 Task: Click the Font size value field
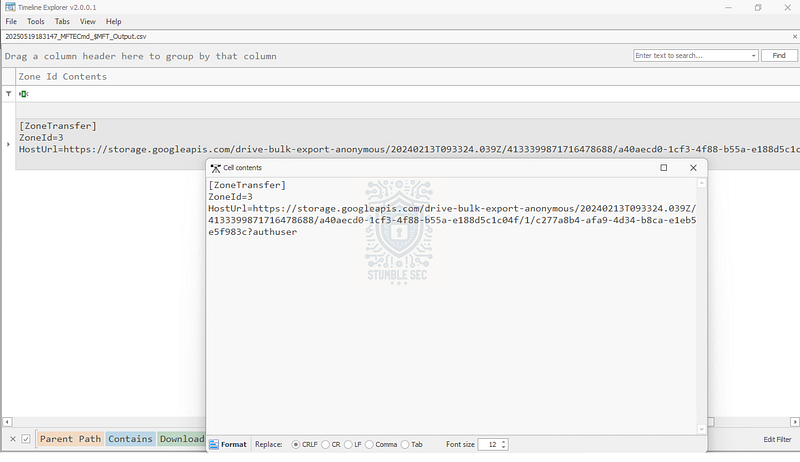(x=489, y=445)
